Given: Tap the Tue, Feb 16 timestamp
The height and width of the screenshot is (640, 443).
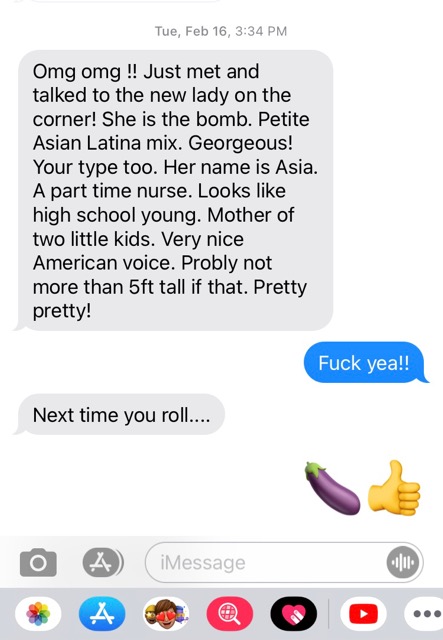Looking at the screenshot, I should point(221,31).
